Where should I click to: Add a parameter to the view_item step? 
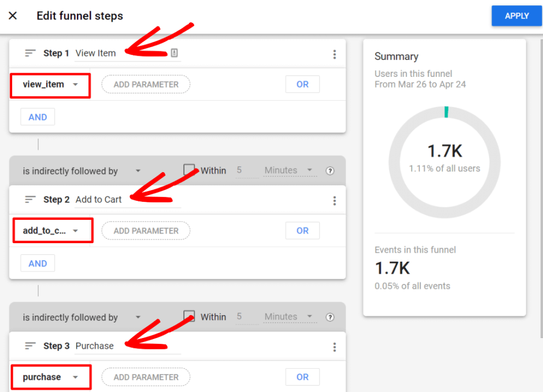coord(145,84)
